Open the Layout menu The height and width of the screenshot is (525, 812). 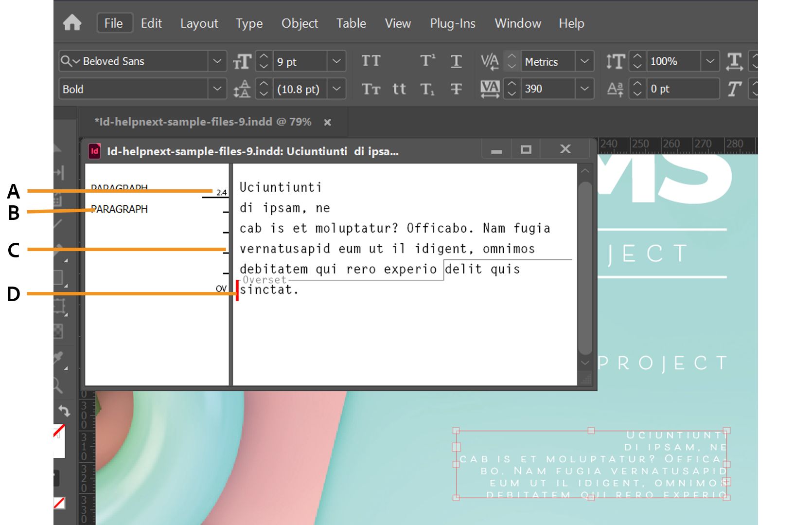[199, 23]
